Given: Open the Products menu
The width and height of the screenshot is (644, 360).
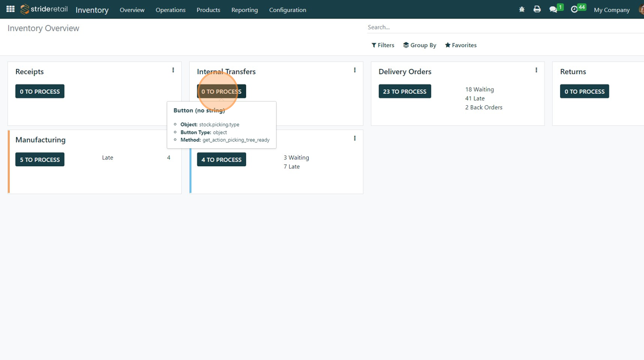Looking at the screenshot, I should click(x=208, y=10).
